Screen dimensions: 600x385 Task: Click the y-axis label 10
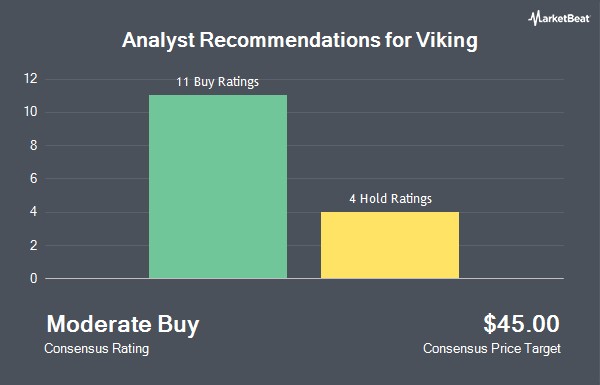point(31,112)
